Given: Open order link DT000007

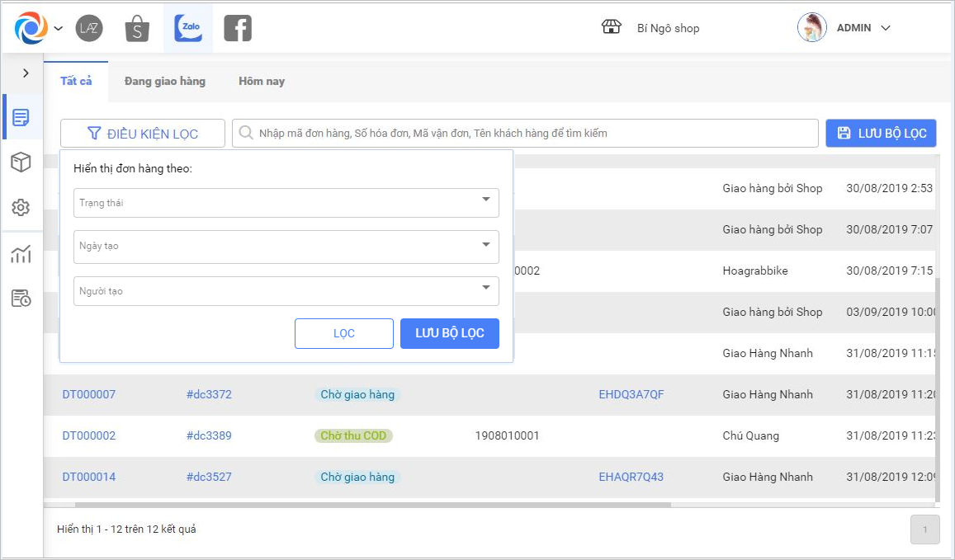Looking at the screenshot, I should [89, 394].
